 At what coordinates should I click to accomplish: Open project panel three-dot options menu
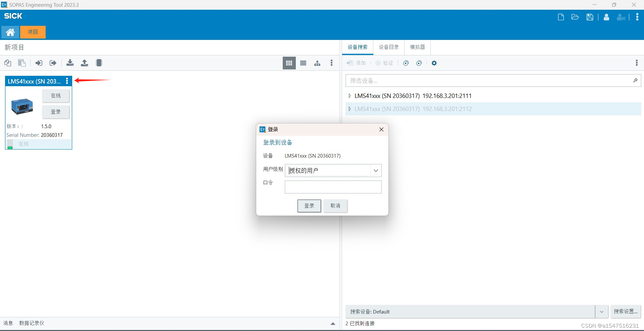point(332,63)
